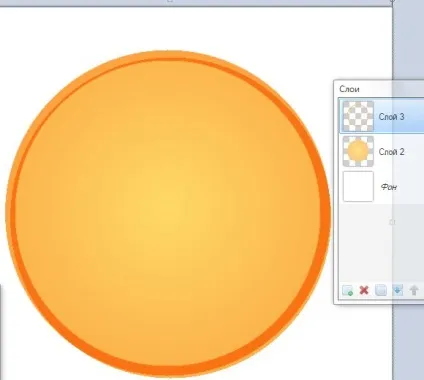Viewport: 424px width, 380px height.
Task: Click the orange circle on the canvas
Action: (x=168, y=213)
